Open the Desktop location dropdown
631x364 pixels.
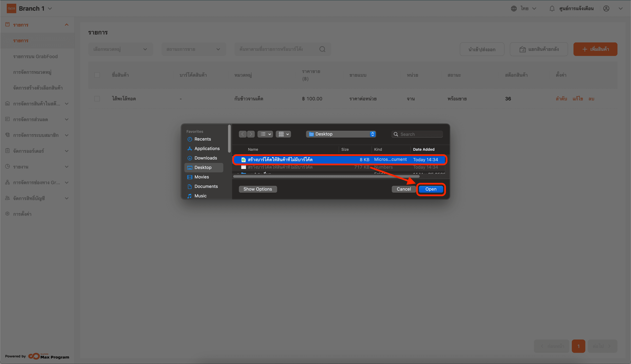(341, 134)
